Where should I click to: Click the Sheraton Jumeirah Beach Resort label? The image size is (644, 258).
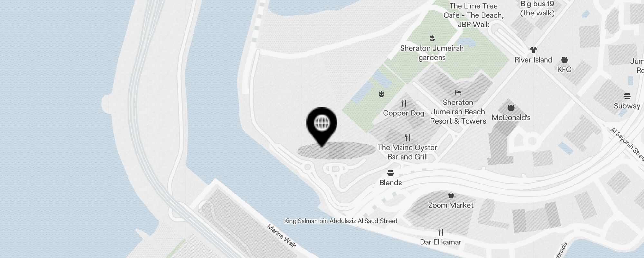pos(458,112)
